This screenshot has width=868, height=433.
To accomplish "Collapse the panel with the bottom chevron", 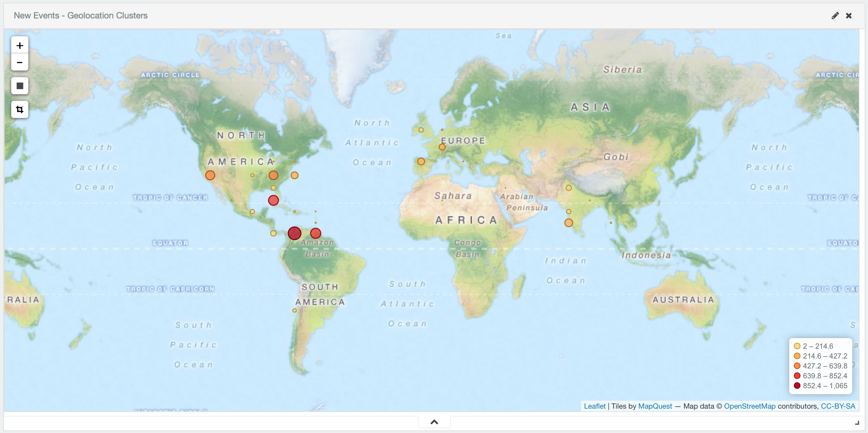I will click(x=434, y=422).
